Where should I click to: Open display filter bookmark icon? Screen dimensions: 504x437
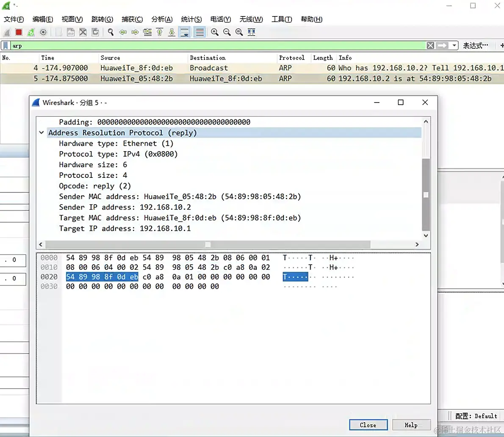(6, 46)
